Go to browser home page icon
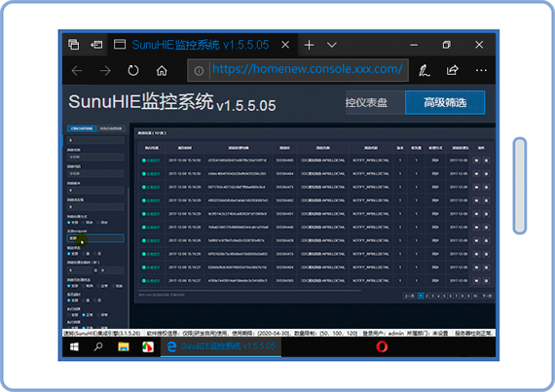The width and height of the screenshot is (555, 392). [x=162, y=71]
